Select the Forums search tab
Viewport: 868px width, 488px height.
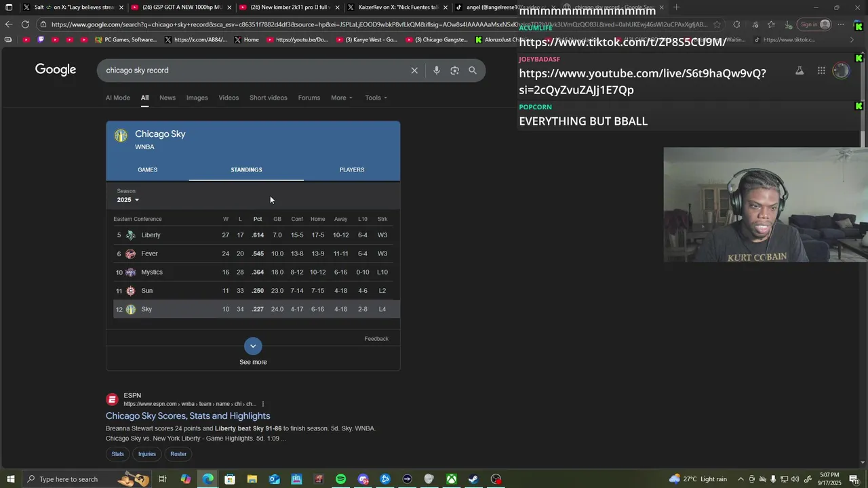(x=309, y=98)
